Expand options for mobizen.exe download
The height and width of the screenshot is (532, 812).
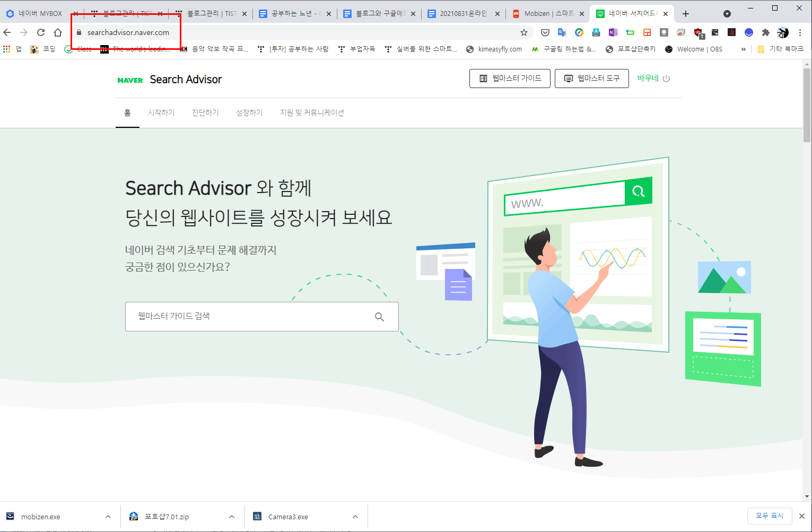[x=108, y=517]
